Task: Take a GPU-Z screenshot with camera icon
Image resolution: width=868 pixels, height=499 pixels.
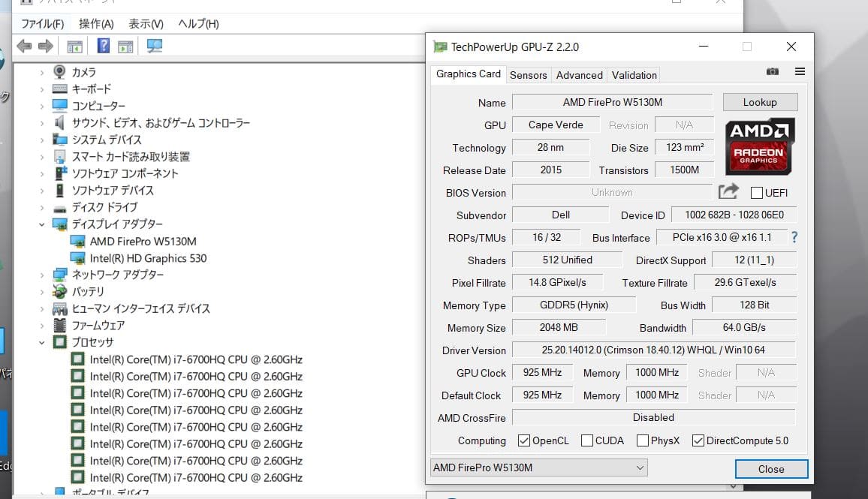Action: click(772, 71)
